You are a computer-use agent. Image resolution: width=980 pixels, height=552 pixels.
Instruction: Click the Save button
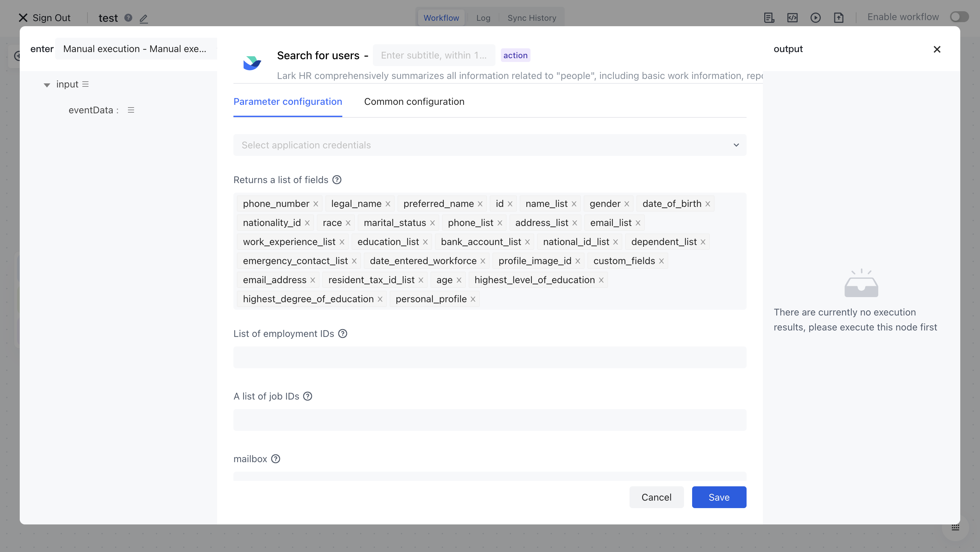719,497
